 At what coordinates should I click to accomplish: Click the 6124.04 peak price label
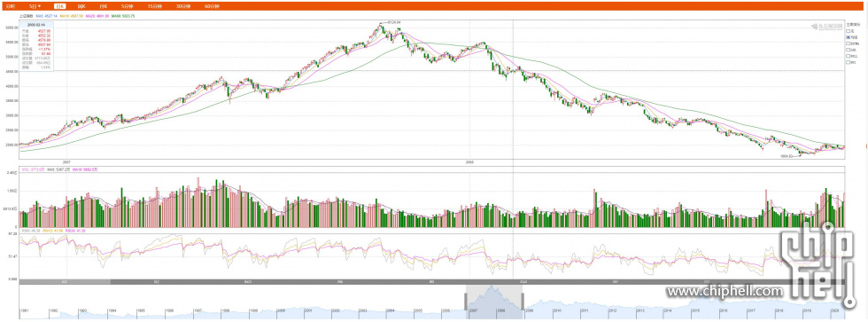pyautogui.click(x=394, y=23)
